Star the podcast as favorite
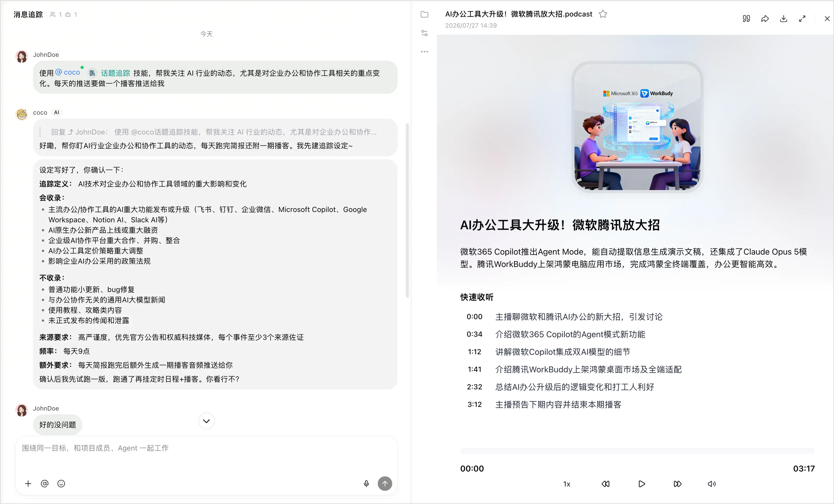This screenshot has height=504, width=834. click(603, 14)
